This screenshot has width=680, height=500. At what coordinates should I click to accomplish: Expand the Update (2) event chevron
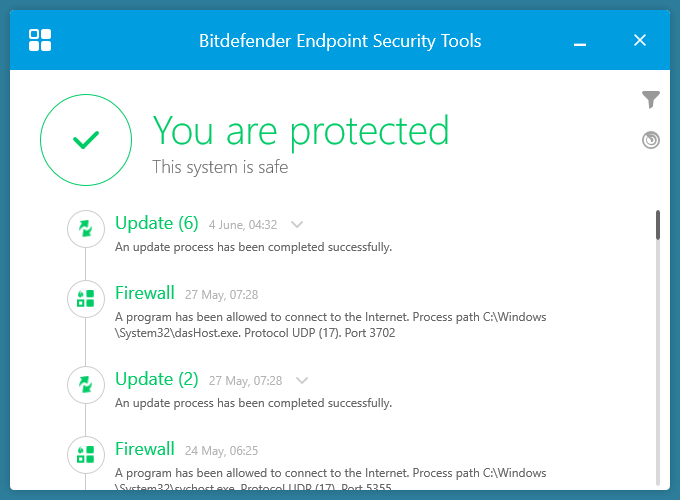(x=302, y=381)
